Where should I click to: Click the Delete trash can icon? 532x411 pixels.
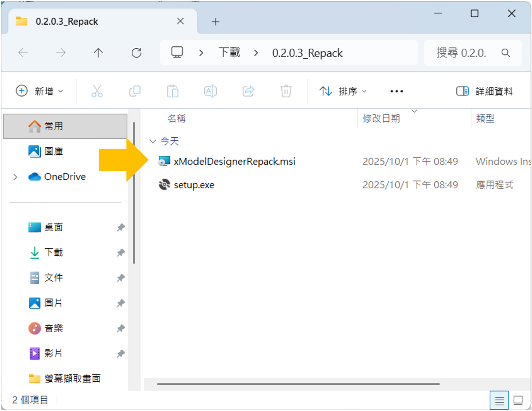[x=286, y=91]
